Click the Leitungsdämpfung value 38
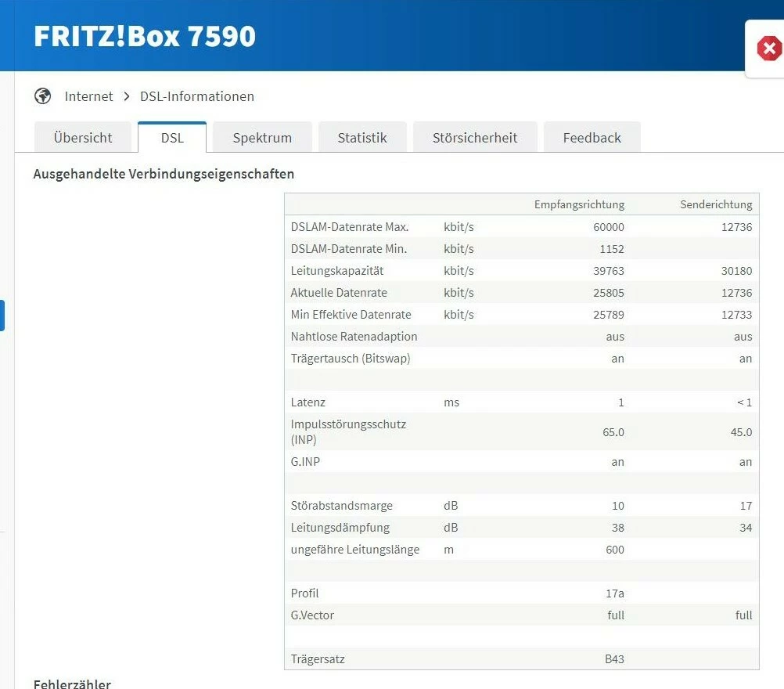The width and height of the screenshot is (784, 689). [618, 528]
